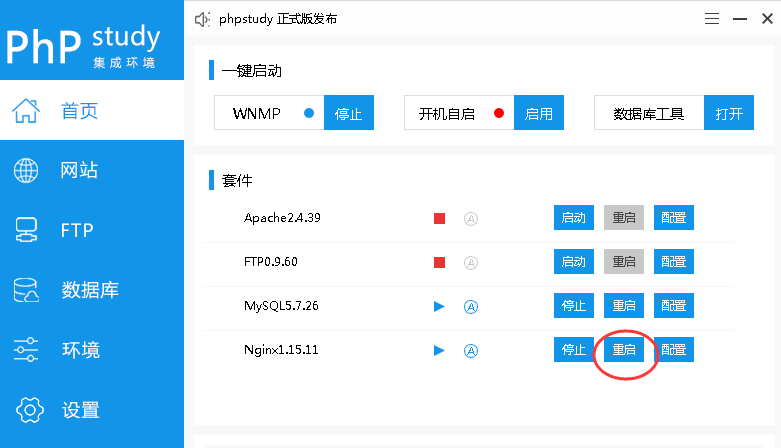Toggle FTP0.9.60 auto-start A icon
Viewport: 781px width, 448px height.
471,263
